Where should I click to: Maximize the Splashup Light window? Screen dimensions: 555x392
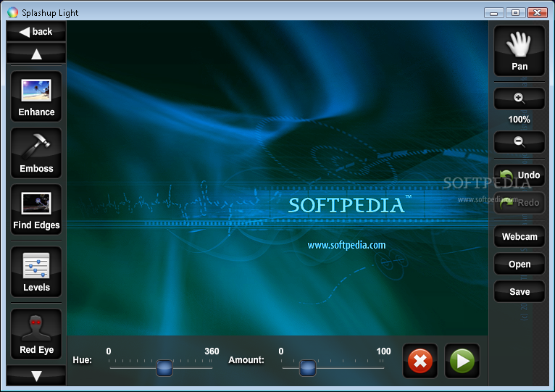pyautogui.click(x=515, y=13)
